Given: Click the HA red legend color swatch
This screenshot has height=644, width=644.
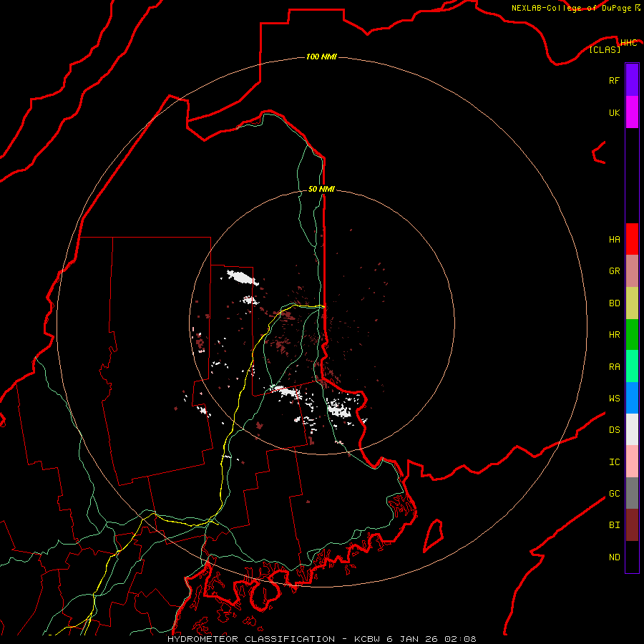Looking at the screenshot, I should (632, 239).
